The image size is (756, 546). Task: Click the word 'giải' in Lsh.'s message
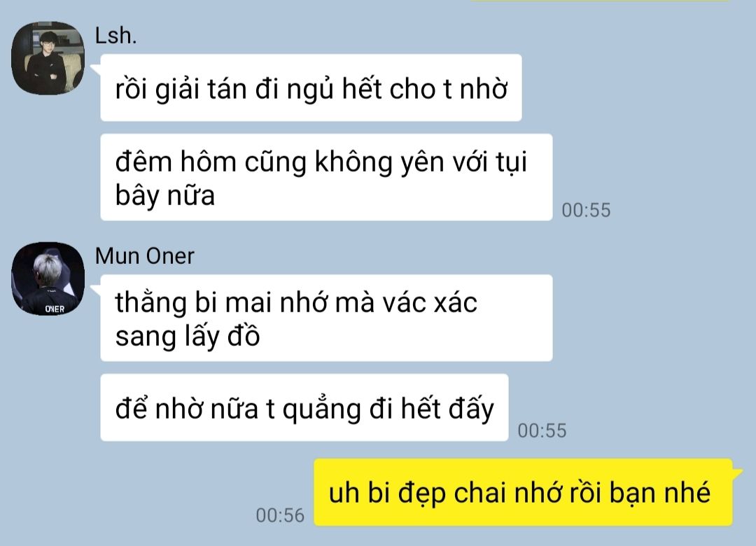177,90
